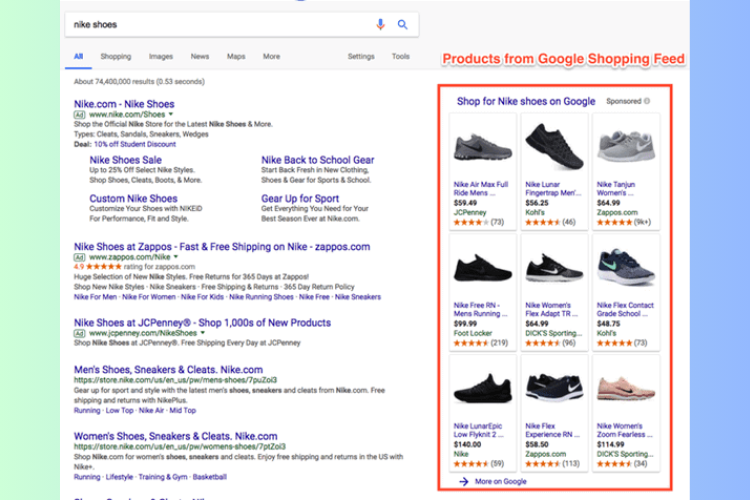
Task: Click arrow icon beside More on Google
Action: (x=463, y=481)
